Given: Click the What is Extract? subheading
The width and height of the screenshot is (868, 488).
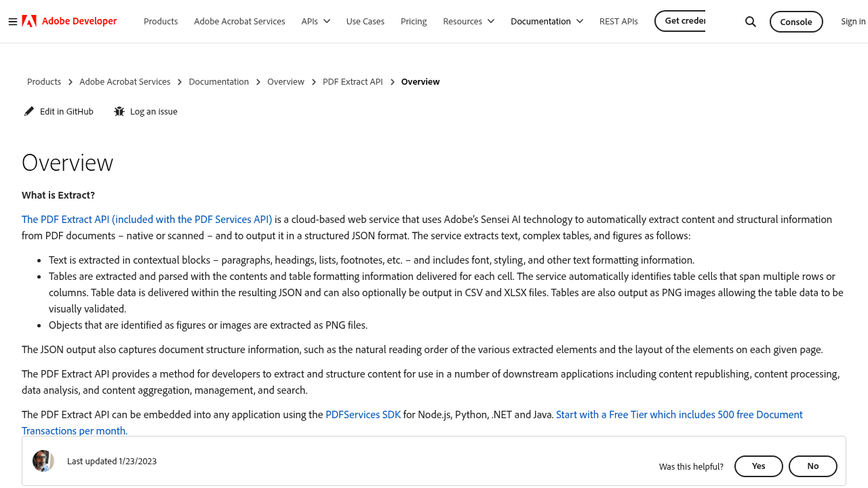Looking at the screenshot, I should (58, 195).
